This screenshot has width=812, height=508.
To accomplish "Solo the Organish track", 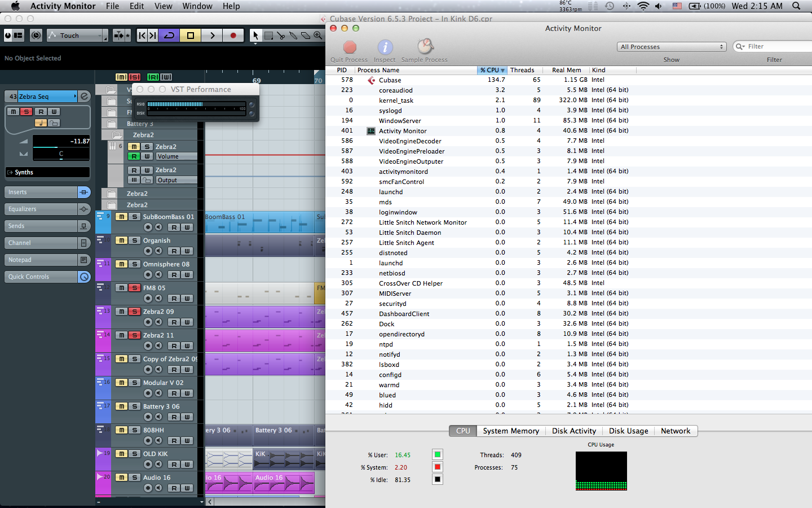I will (x=134, y=240).
